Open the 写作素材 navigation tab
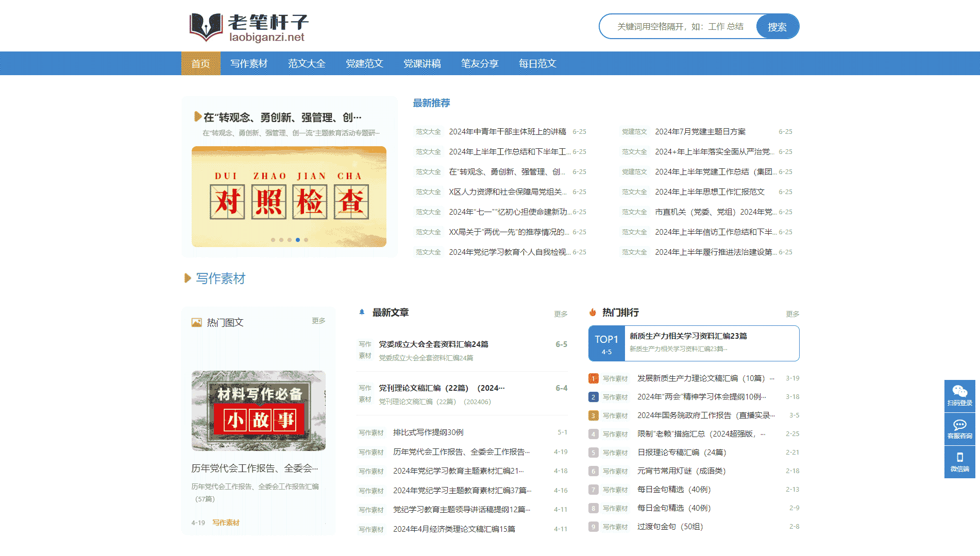The height and width of the screenshot is (556, 980). click(249, 63)
